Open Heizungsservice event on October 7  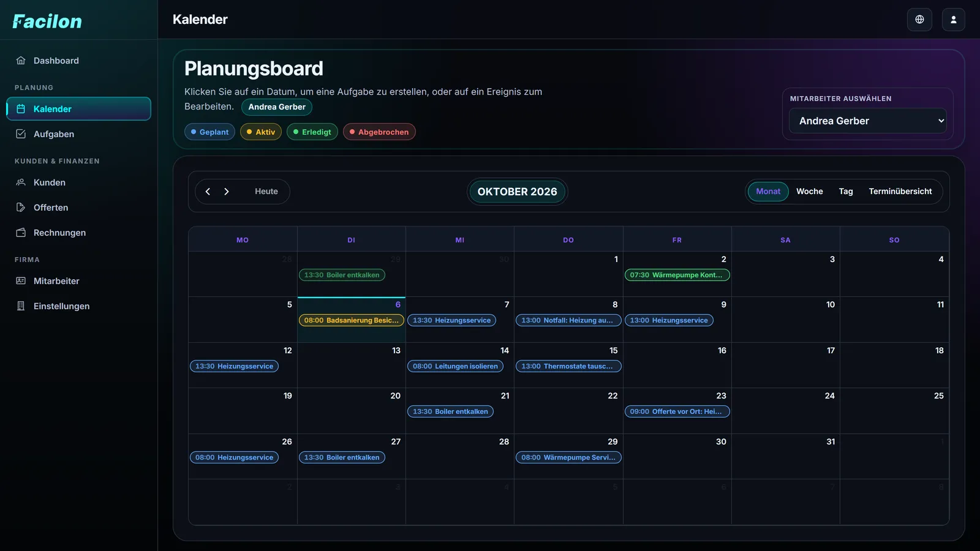pos(451,320)
